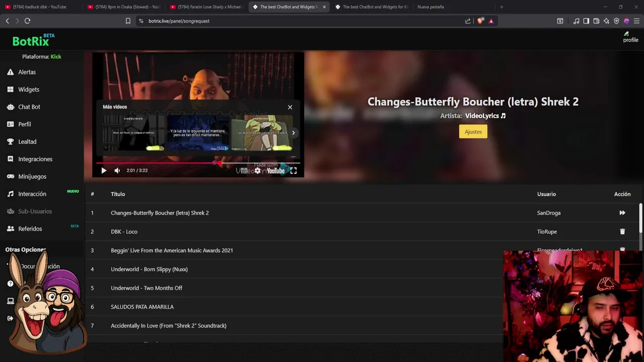Go to Chat Bot section

tap(29, 107)
